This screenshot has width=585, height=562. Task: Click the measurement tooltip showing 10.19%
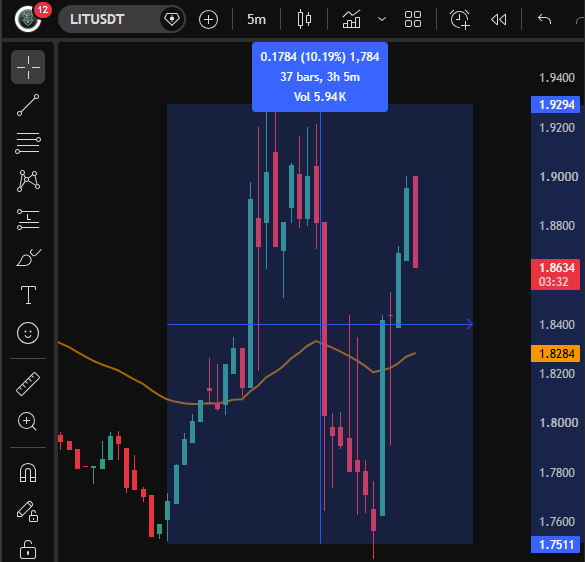point(320,77)
